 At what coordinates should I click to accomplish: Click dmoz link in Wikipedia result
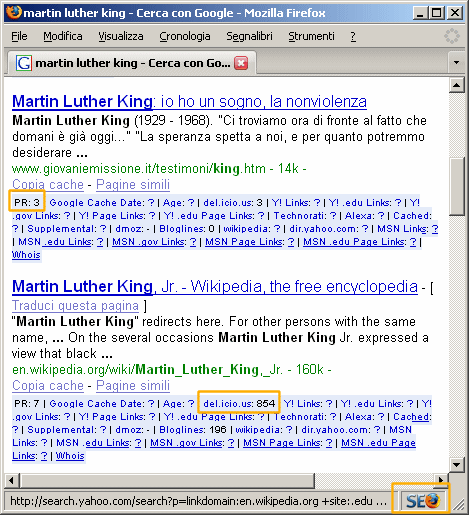132,430
